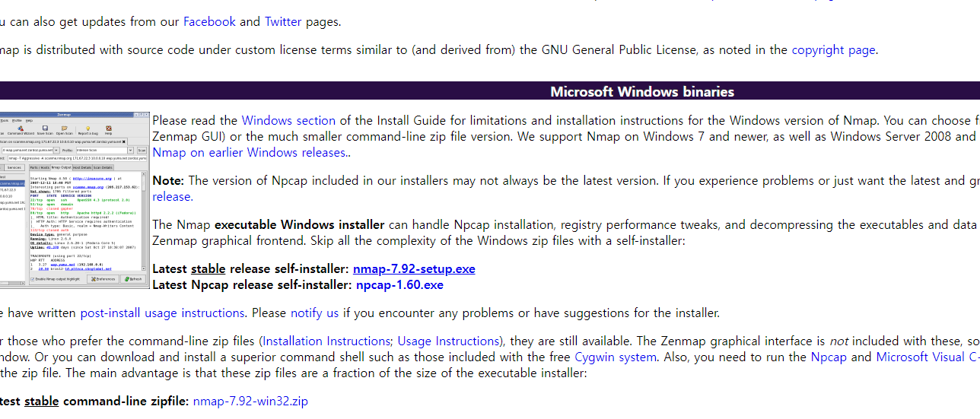980x419 pixels.
Task: Visit the Cygwin system link
Action: [615, 357]
